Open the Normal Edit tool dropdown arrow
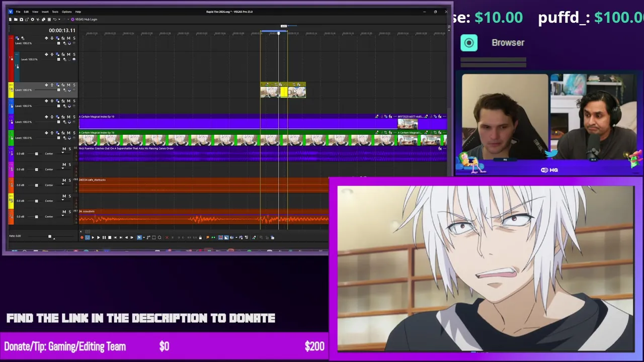 [x=144, y=237]
